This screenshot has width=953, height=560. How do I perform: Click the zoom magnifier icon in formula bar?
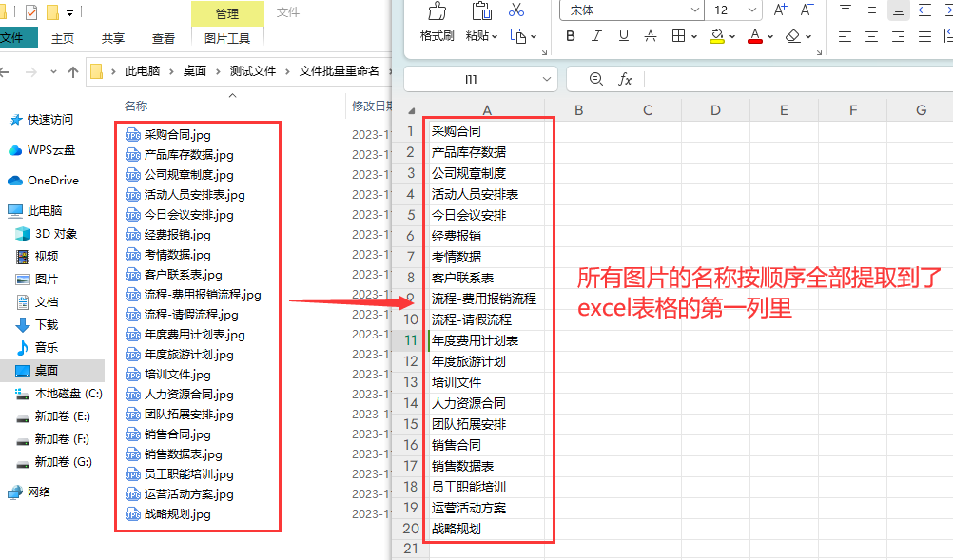click(x=596, y=79)
